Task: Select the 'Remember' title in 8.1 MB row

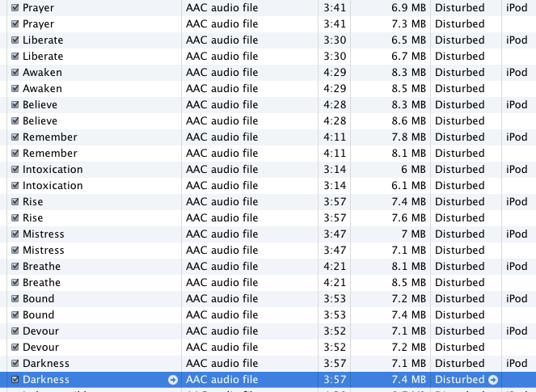Action: pyautogui.click(x=50, y=153)
